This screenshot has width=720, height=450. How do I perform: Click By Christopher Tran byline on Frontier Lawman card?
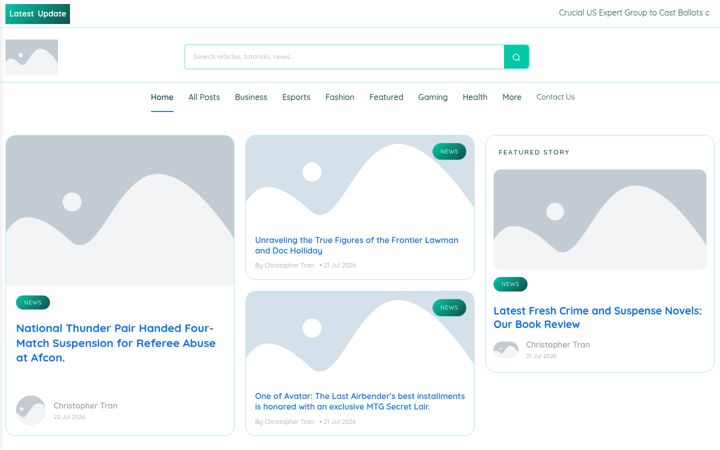[x=285, y=265]
